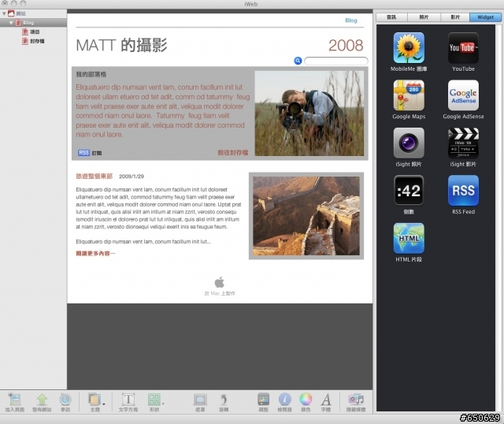Image resolution: width=504 pixels, height=424 pixels.
Task: Click the Publish Site (發佈網站) green arrow icon
Action: point(42,400)
